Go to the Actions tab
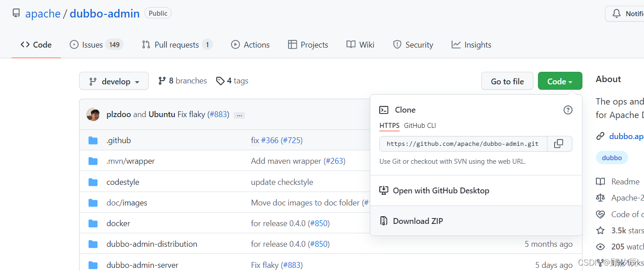This screenshot has width=644, height=271. [x=250, y=44]
